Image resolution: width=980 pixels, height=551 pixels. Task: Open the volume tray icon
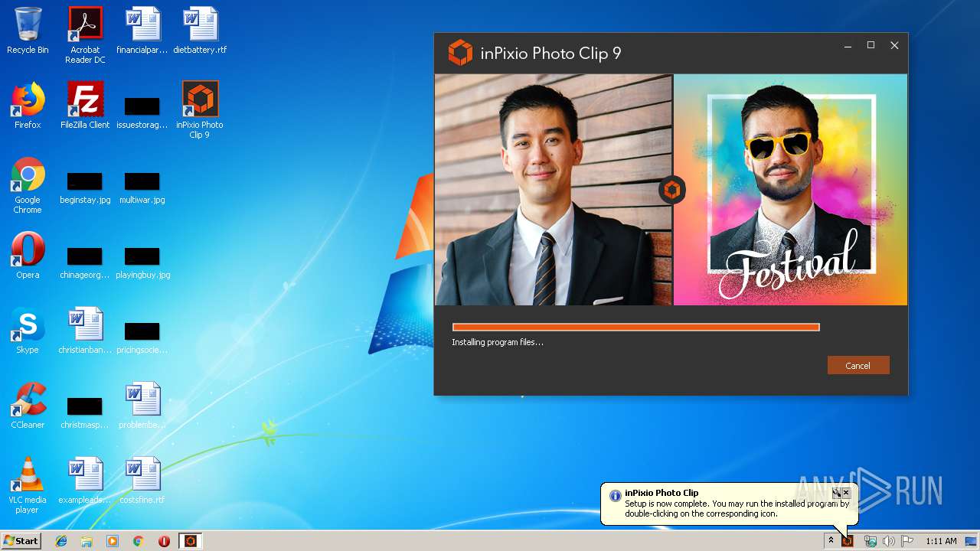tap(888, 541)
